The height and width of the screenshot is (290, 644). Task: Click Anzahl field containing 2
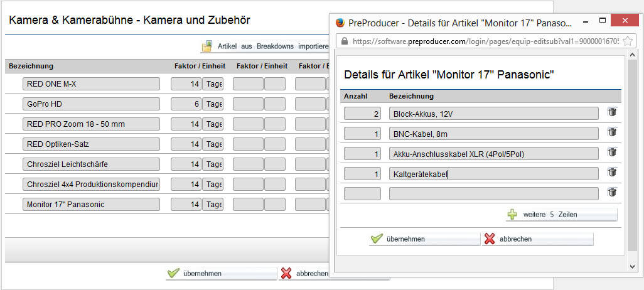(362, 114)
